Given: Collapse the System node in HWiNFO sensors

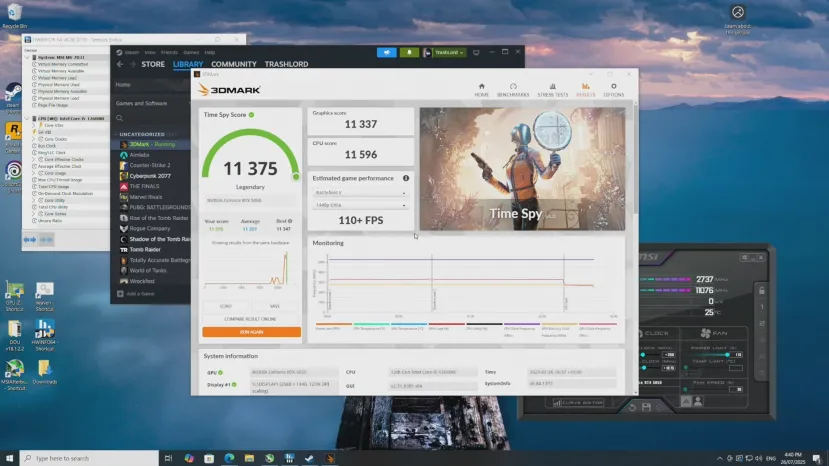Looking at the screenshot, I should click(27, 57).
